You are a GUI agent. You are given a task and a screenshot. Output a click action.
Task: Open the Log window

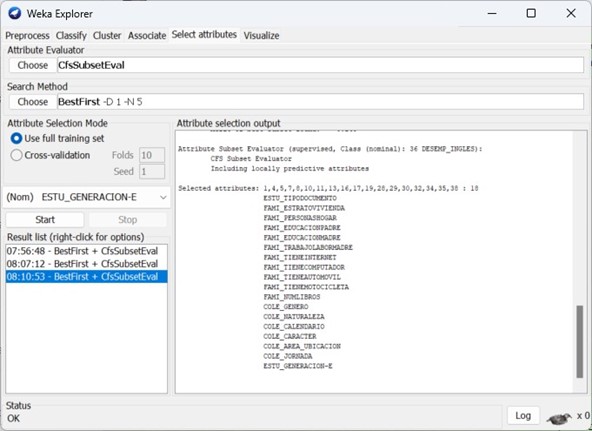523,416
